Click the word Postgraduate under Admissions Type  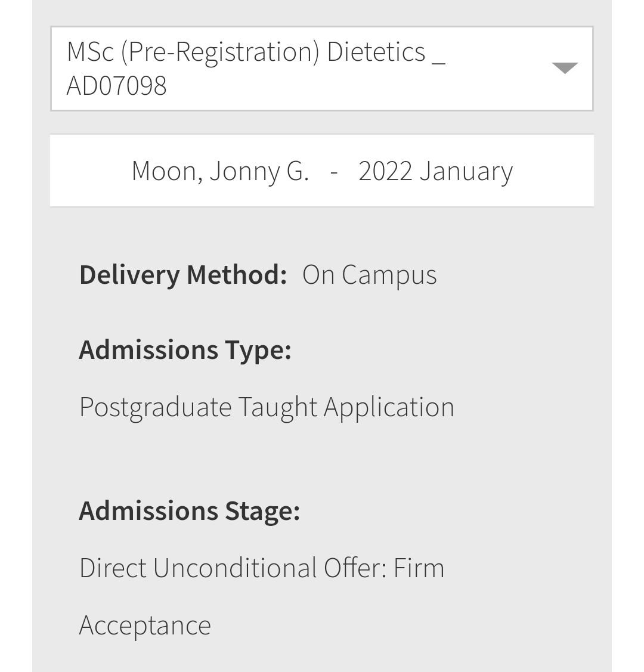(x=155, y=407)
